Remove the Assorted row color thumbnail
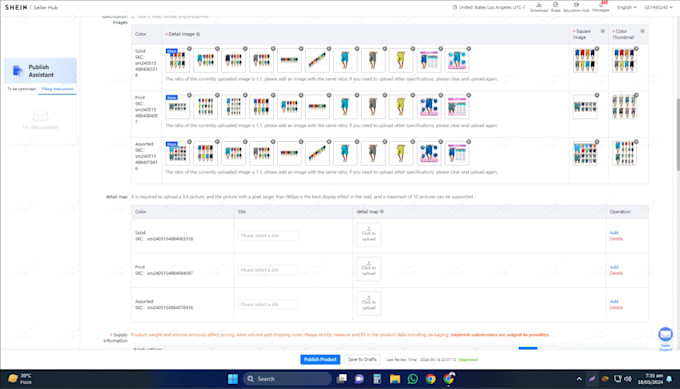Screen dimensions: 680x389 click(636, 141)
